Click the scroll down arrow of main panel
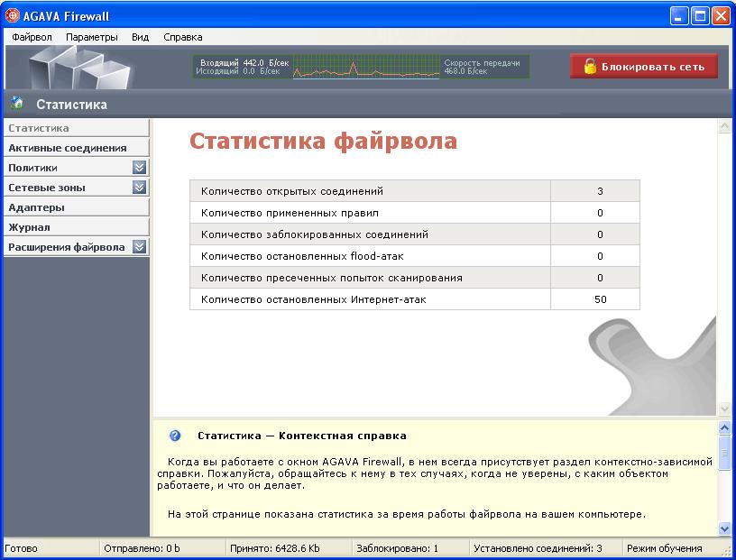This screenshot has width=736, height=560. tap(723, 409)
